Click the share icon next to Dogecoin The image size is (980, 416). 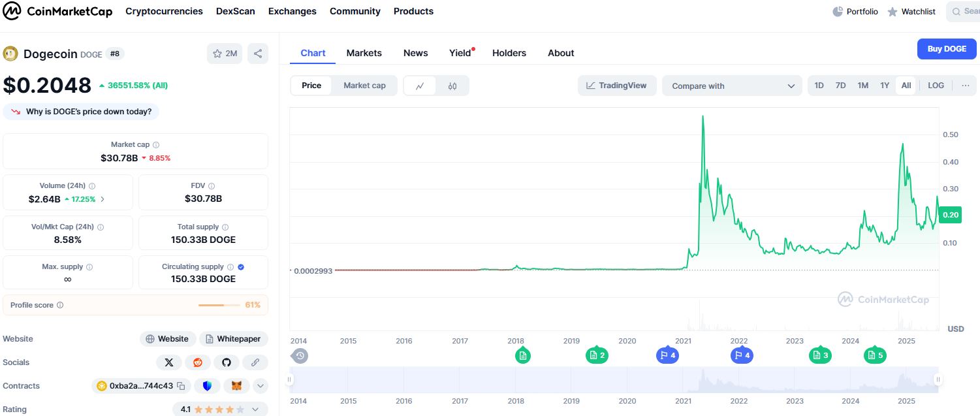(258, 54)
